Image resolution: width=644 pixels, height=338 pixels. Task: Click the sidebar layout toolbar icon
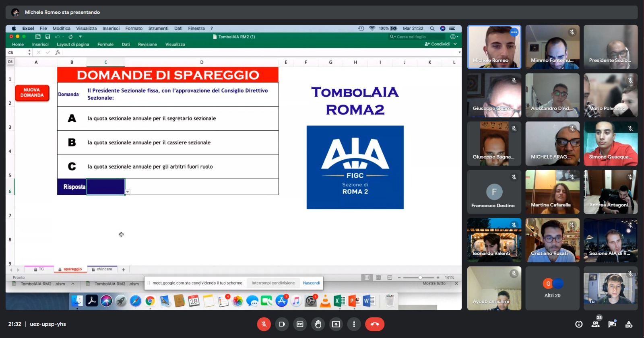(38, 37)
